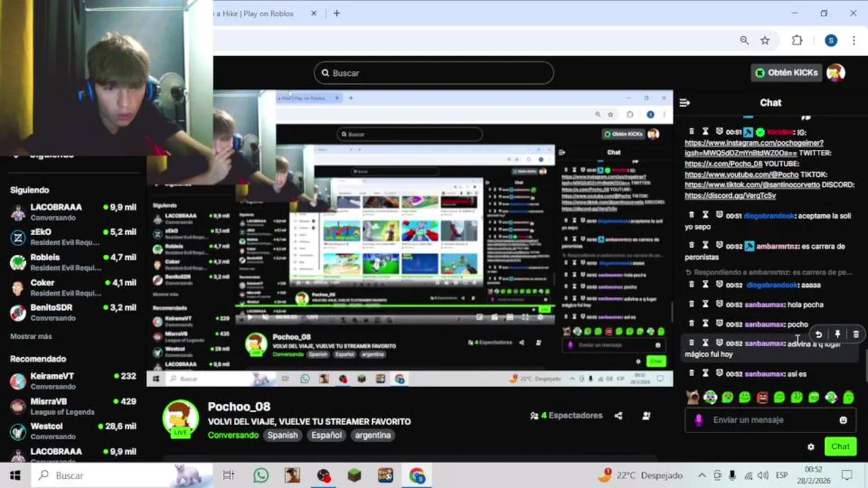The height and width of the screenshot is (488, 868).
Task: Click the Kick 'Buscar' search box
Action: (x=434, y=73)
